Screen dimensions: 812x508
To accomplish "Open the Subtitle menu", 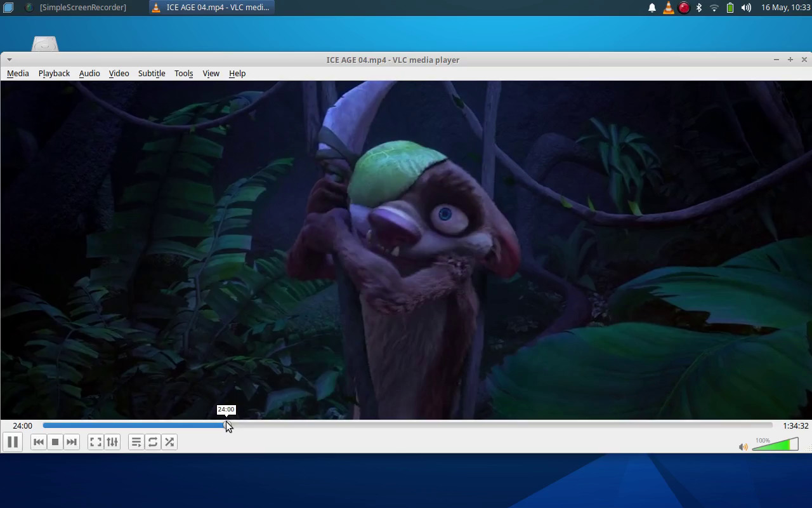I will point(152,73).
